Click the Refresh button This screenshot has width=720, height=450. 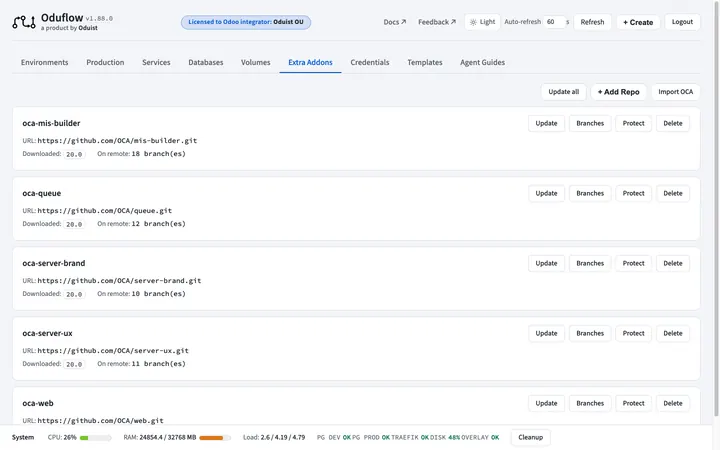(592, 22)
